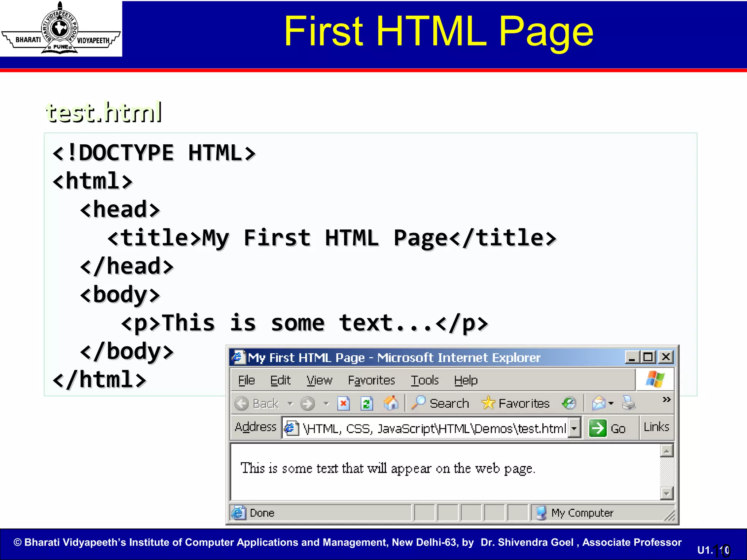Click the Windows flag logo
Image resolution: width=747 pixels, height=560 pixels.
655,380
